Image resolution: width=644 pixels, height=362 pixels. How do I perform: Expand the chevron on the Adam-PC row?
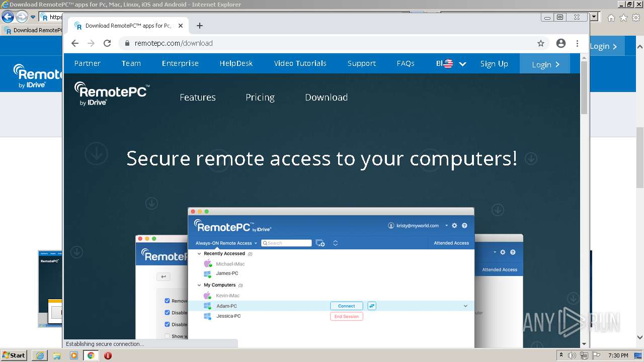(x=465, y=306)
